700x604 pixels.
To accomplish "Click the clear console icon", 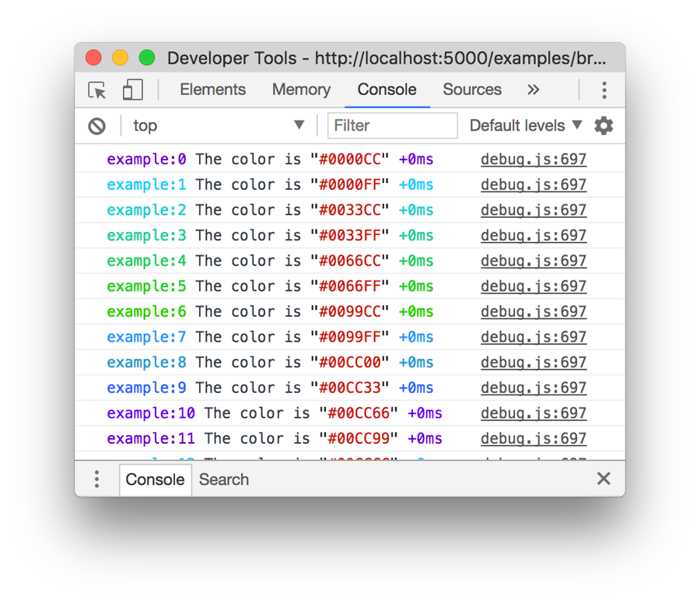I will click(x=96, y=126).
